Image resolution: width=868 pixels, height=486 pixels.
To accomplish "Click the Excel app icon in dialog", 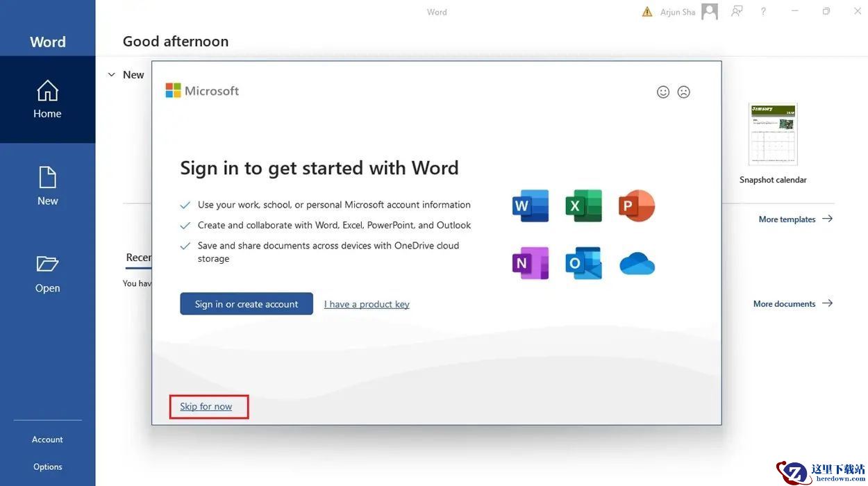I will pyautogui.click(x=583, y=206).
